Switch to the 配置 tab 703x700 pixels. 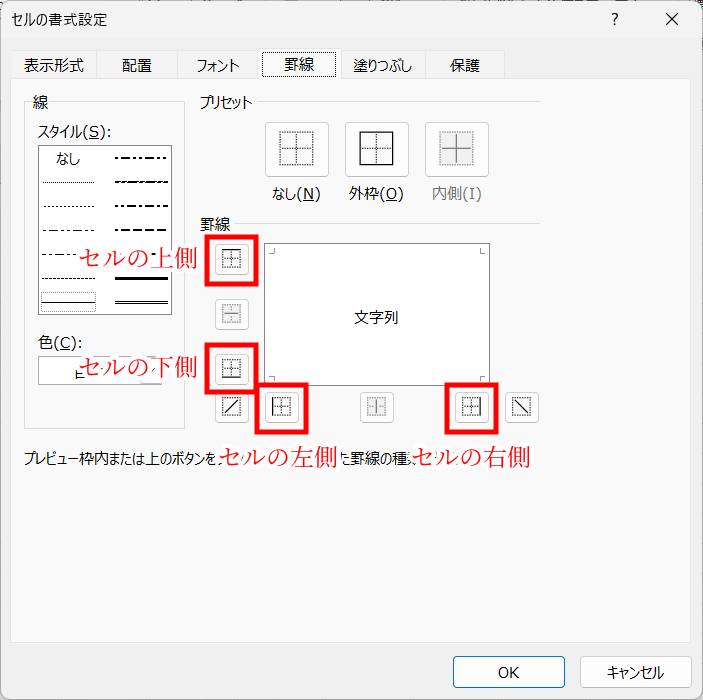click(x=137, y=65)
